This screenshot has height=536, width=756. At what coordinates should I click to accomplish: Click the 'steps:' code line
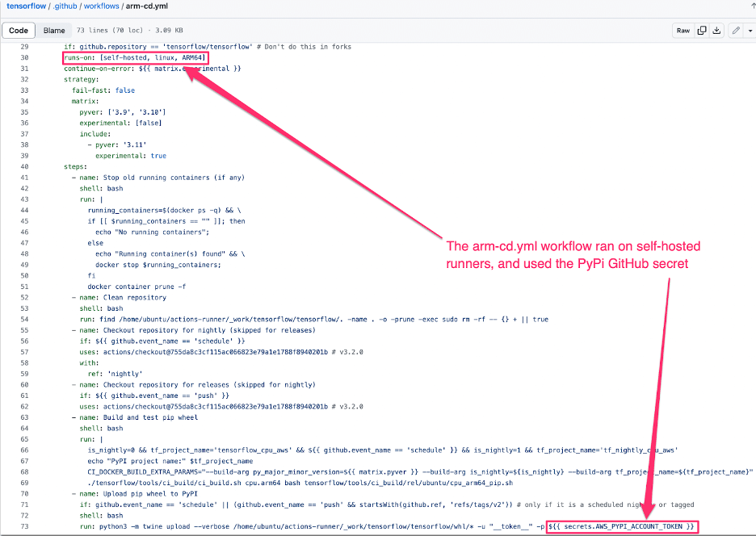(75, 167)
